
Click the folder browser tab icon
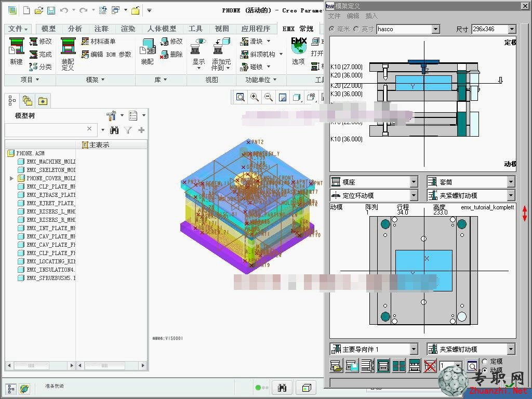coord(27,101)
